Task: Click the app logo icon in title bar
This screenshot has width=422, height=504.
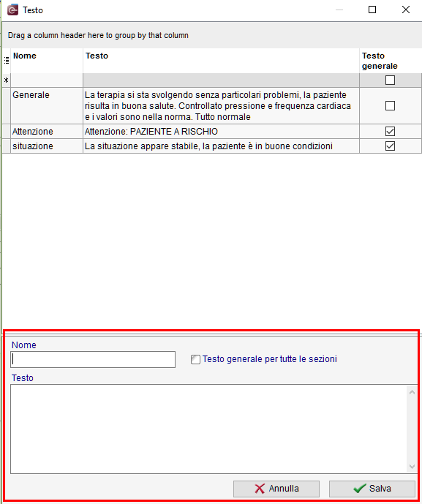Action: pyautogui.click(x=12, y=10)
